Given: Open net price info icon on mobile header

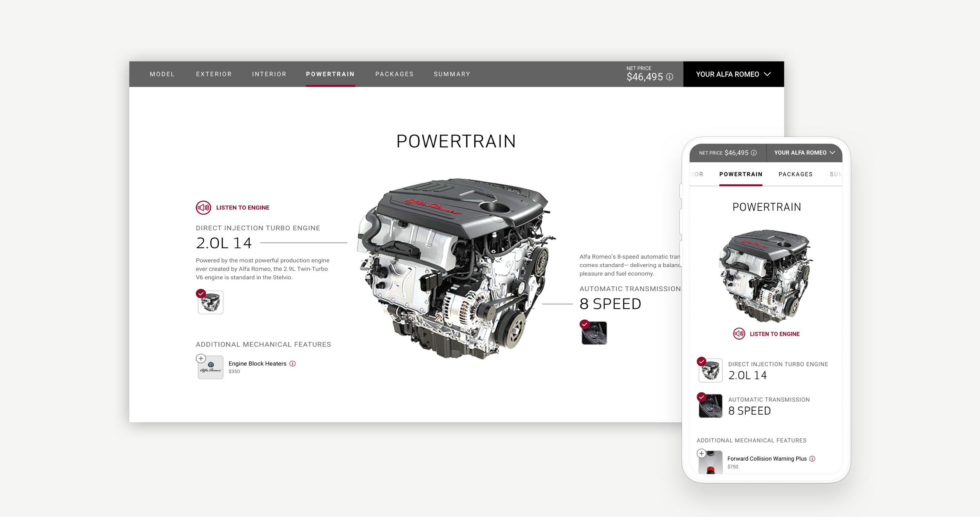Looking at the screenshot, I should click(x=754, y=153).
